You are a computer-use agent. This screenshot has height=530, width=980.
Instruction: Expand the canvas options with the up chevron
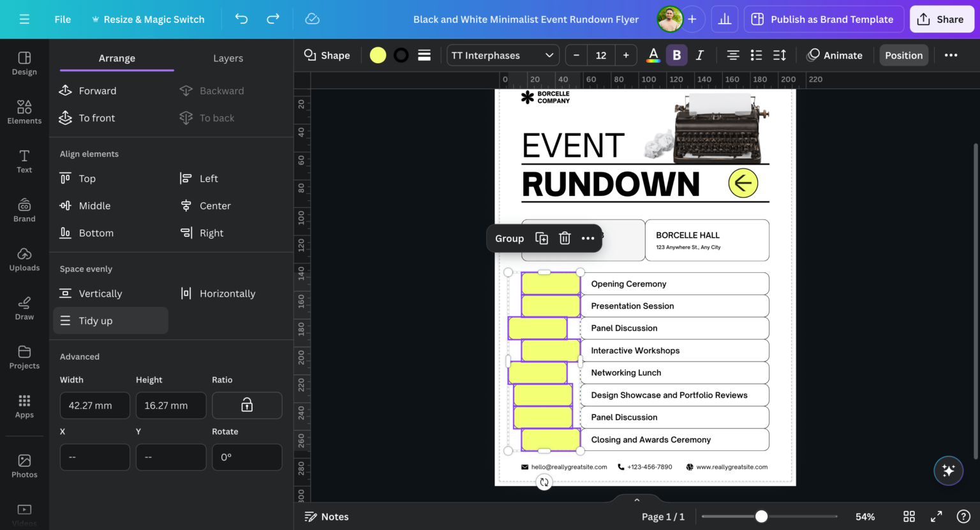click(x=636, y=500)
